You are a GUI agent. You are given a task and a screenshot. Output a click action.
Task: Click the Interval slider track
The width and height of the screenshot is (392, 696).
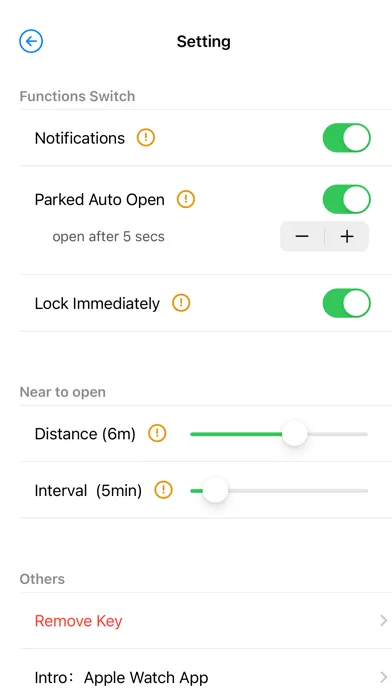(x=279, y=490)
